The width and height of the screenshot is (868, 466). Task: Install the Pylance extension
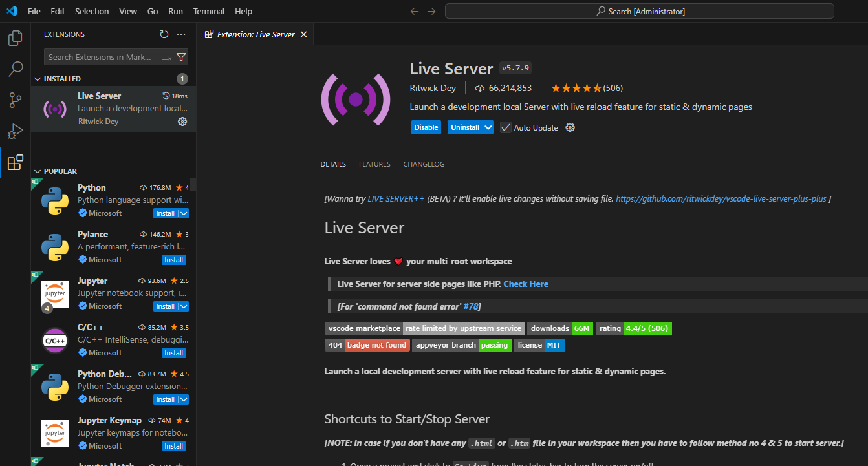(x=174, y=260)
